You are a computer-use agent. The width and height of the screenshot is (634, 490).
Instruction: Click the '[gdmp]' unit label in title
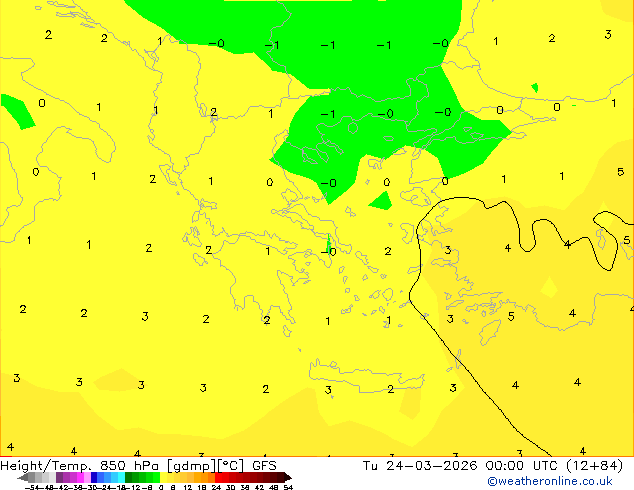click(192, 466)
